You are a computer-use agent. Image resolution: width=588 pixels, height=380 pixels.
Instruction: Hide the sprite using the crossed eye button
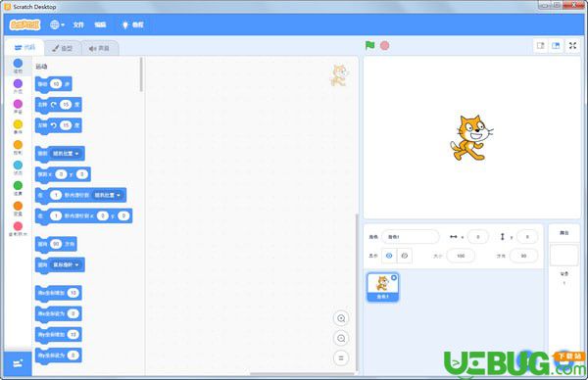404,256
